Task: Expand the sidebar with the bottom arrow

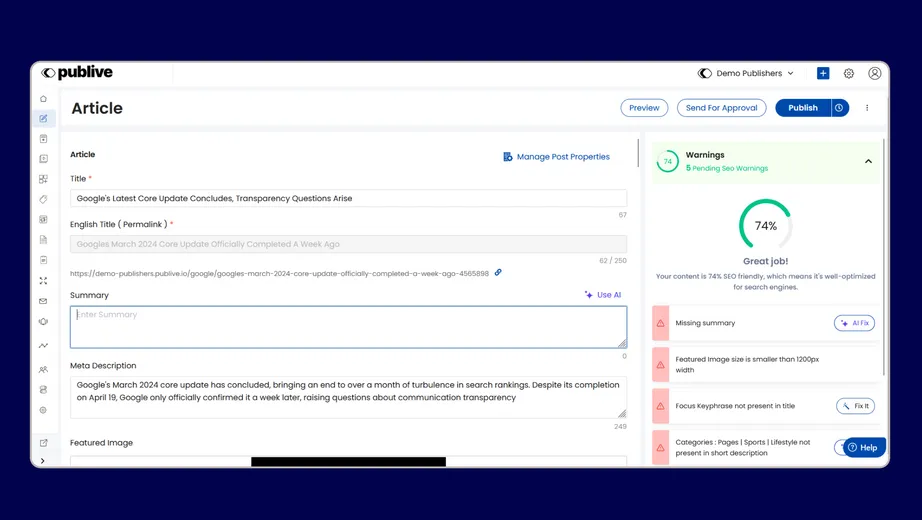Action: (43, 461)
